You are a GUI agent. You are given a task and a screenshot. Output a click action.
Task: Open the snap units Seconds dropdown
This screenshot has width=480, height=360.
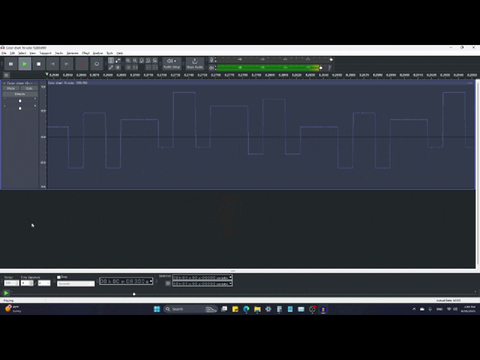[76, 284]
